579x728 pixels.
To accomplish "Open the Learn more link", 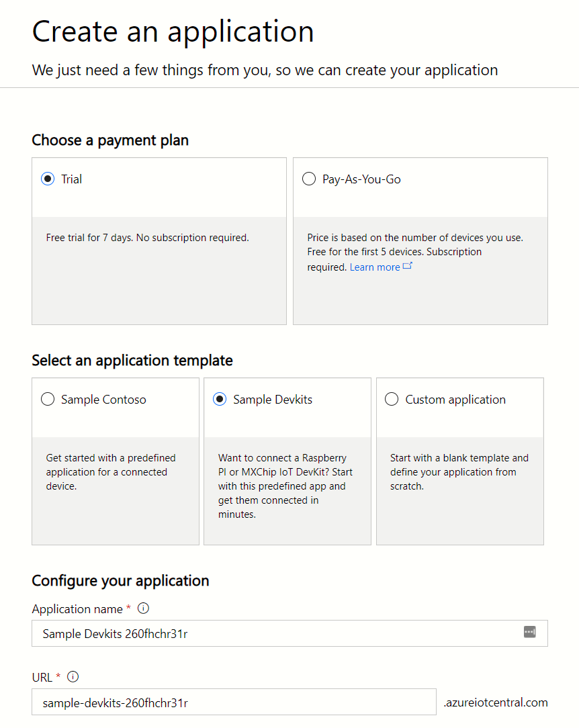I will 374,267.
